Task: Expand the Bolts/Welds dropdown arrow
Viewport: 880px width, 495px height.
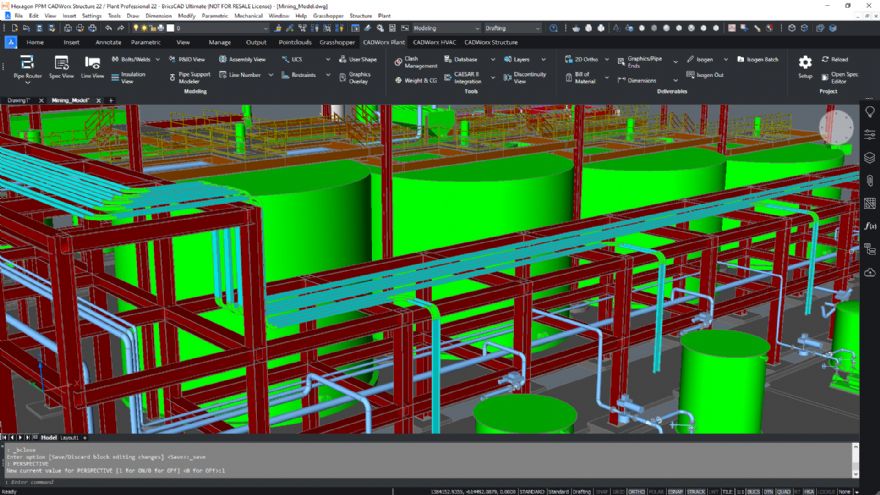Action: (x=158, y=59)
